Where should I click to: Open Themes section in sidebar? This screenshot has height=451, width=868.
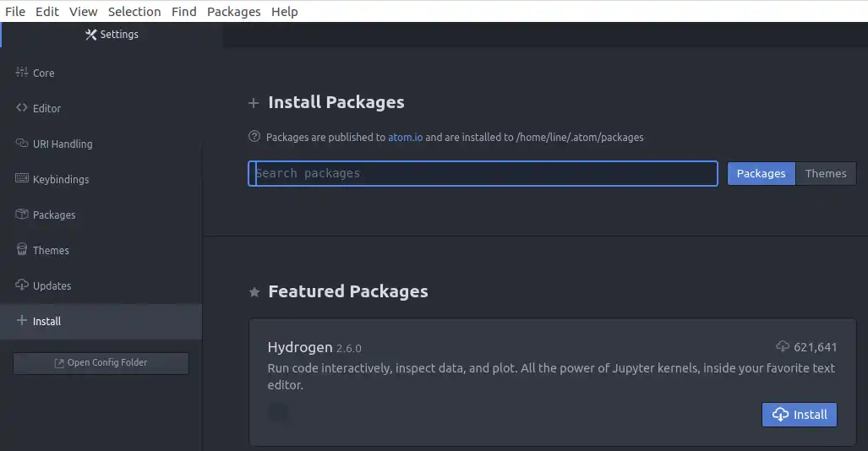click(51, 251)
